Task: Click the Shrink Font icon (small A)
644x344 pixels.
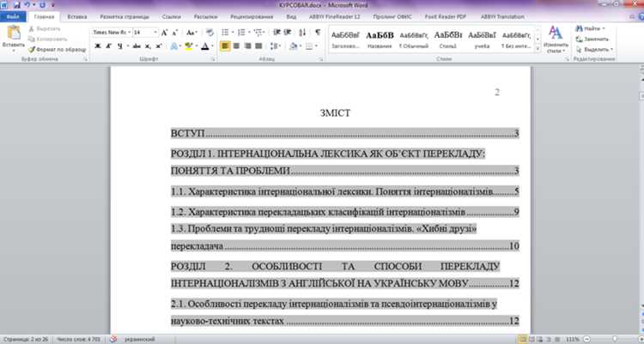Action: click(x=174, y=33)
